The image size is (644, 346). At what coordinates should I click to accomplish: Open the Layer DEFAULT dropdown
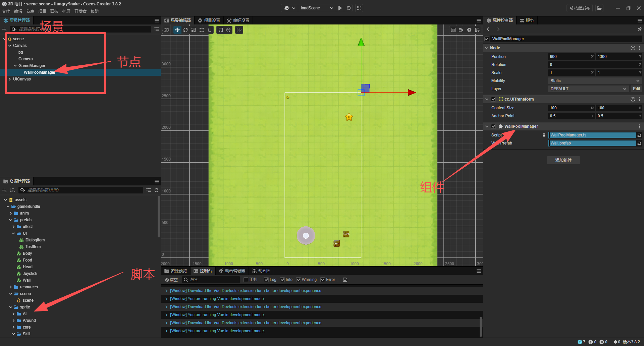pyautogui.click(x=588, y=89)
